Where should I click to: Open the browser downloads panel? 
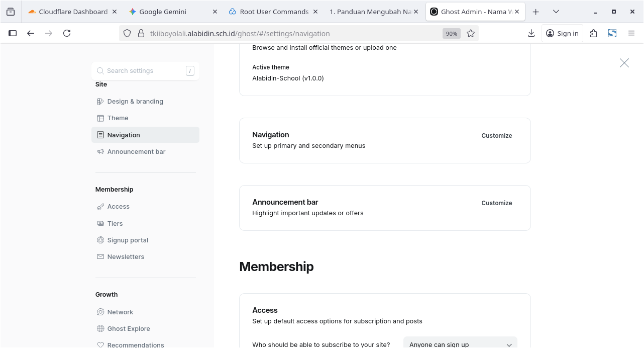[x=531, y=34]
